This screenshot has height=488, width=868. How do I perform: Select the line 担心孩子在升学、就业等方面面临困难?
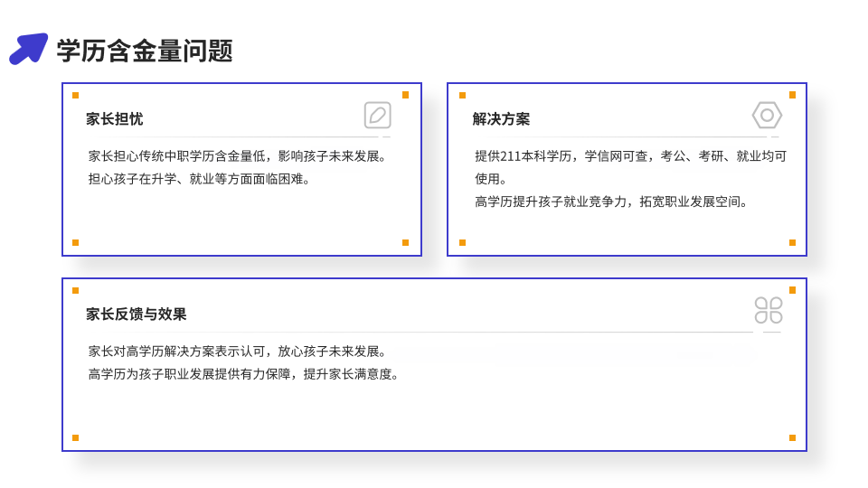point(202,179)
